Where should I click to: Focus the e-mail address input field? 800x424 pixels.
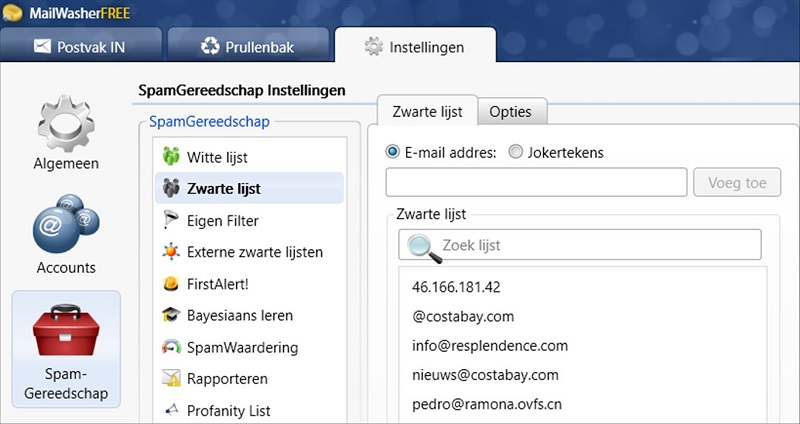click(x=536, y=182)
